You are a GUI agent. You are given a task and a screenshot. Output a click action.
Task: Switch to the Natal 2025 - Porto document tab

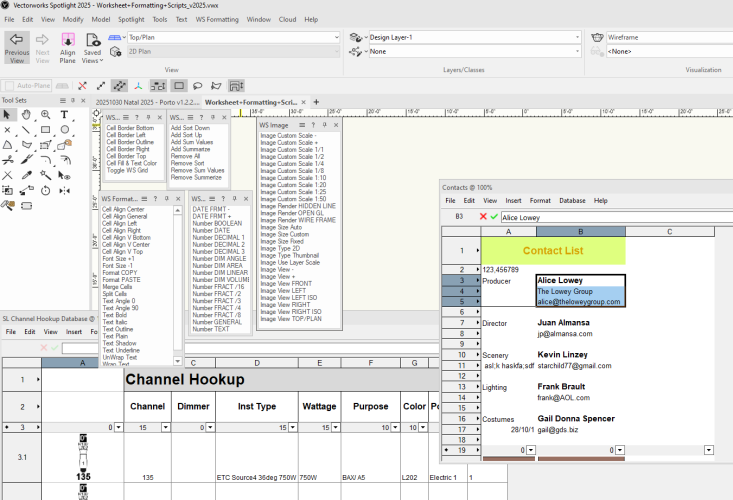tap(146, 102)
